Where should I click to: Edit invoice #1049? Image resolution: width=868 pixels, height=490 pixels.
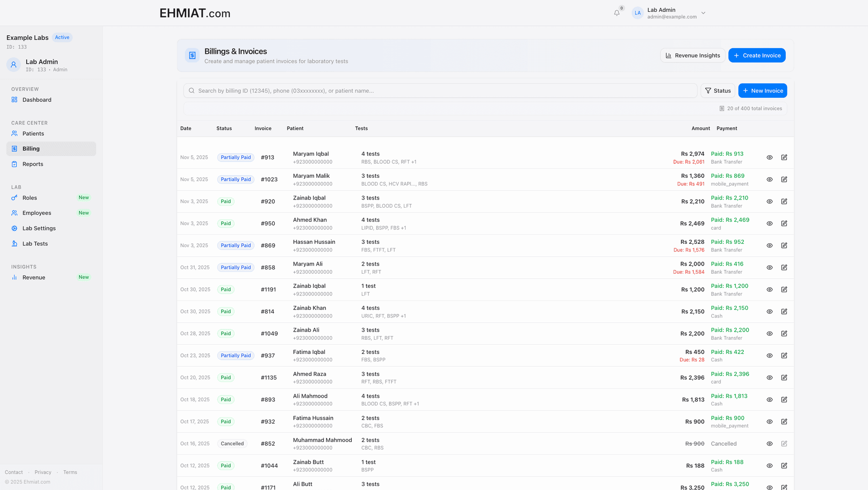coord(784,333)
